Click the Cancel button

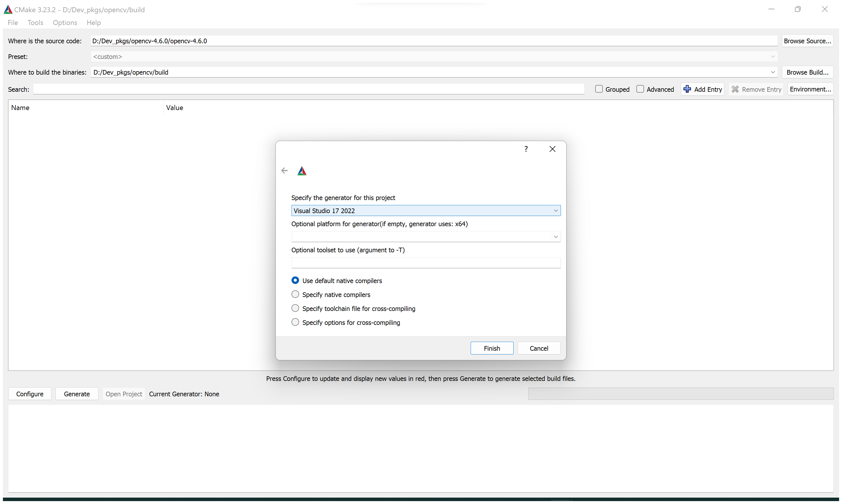pyautogui.click(x=539, y=349)
